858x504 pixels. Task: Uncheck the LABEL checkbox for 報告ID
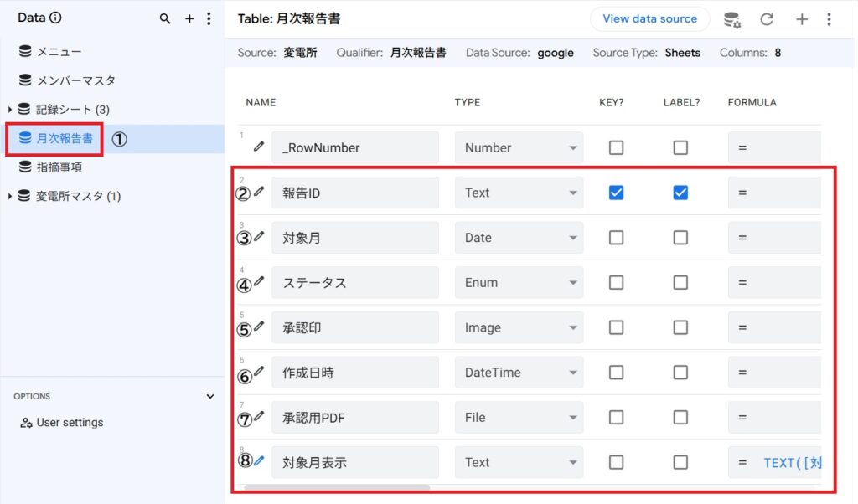680,193
